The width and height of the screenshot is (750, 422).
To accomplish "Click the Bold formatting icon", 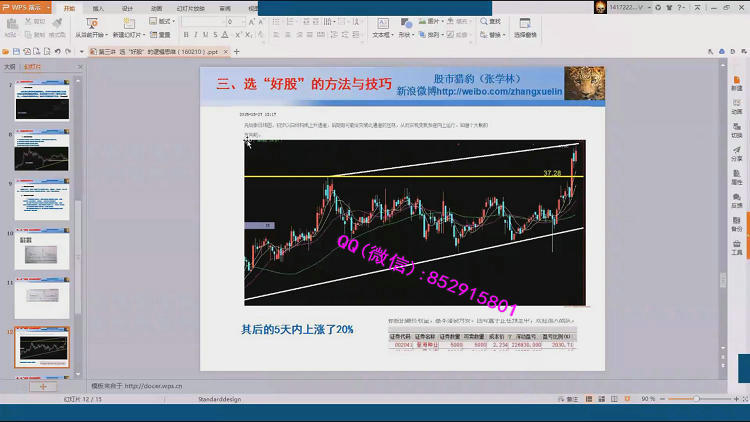I will 186,34.
